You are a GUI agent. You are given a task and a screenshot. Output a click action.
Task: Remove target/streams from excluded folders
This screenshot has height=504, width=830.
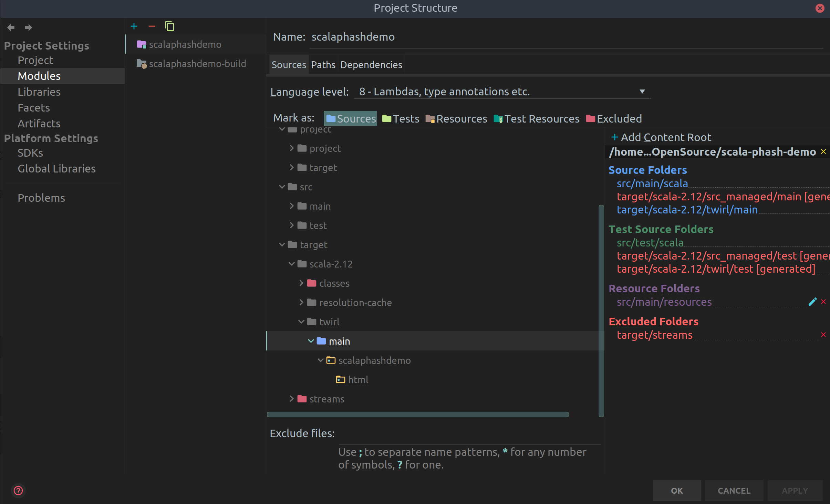click(823, 335)
